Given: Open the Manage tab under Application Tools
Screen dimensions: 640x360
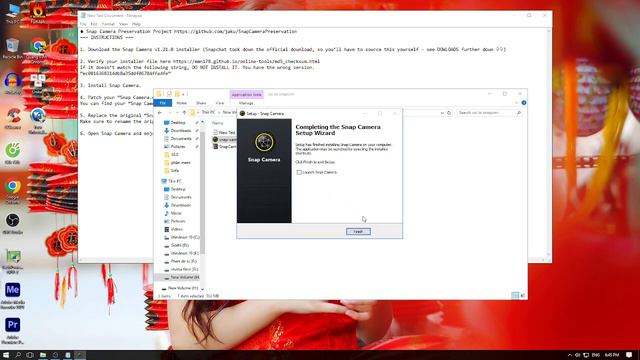Looking at the screenshot, I should pos(246,103).
